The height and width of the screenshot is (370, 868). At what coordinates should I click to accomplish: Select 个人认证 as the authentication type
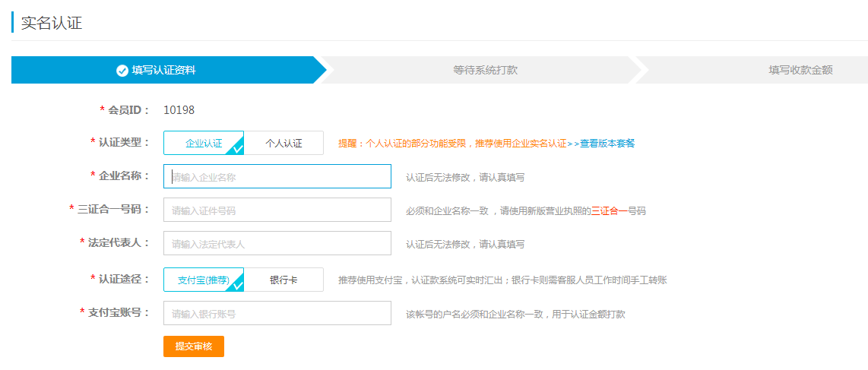[284, 143]
